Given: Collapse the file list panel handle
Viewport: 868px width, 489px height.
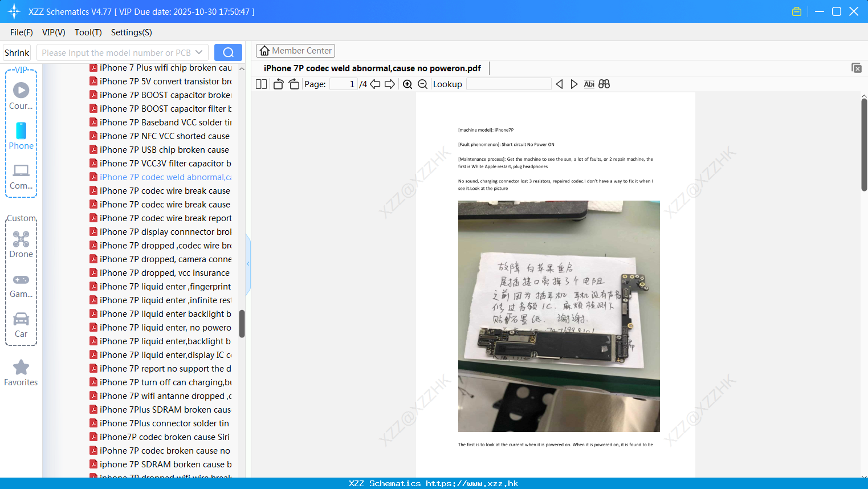Looking at the screenshot, I should point(248,264).
